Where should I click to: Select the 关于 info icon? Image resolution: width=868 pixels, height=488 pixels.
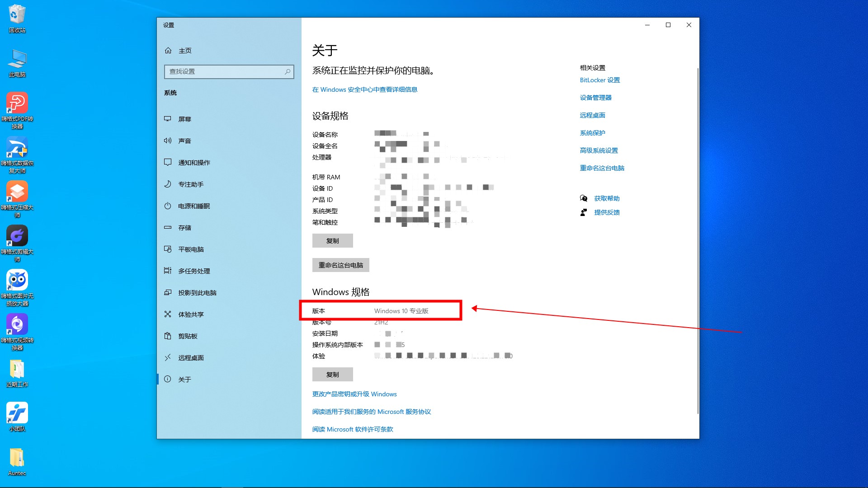168,379
